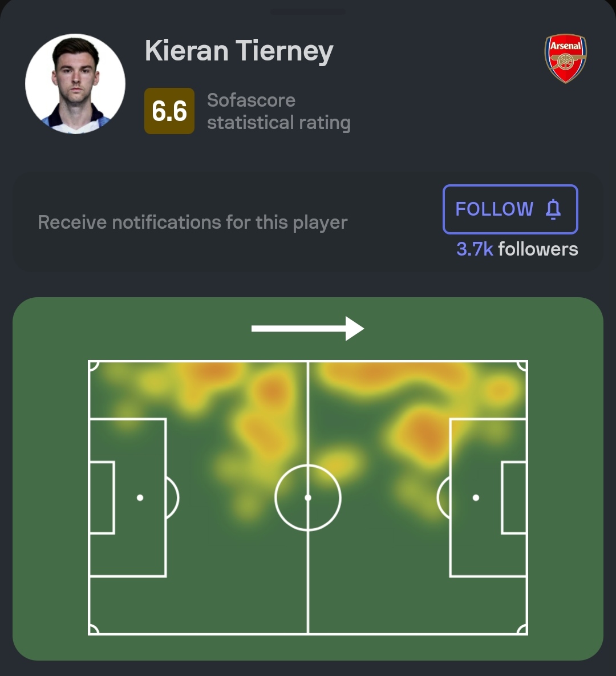Screen dimensions: 616x676
Task: Open the Arsenal club crest
Action: (566, 59)
